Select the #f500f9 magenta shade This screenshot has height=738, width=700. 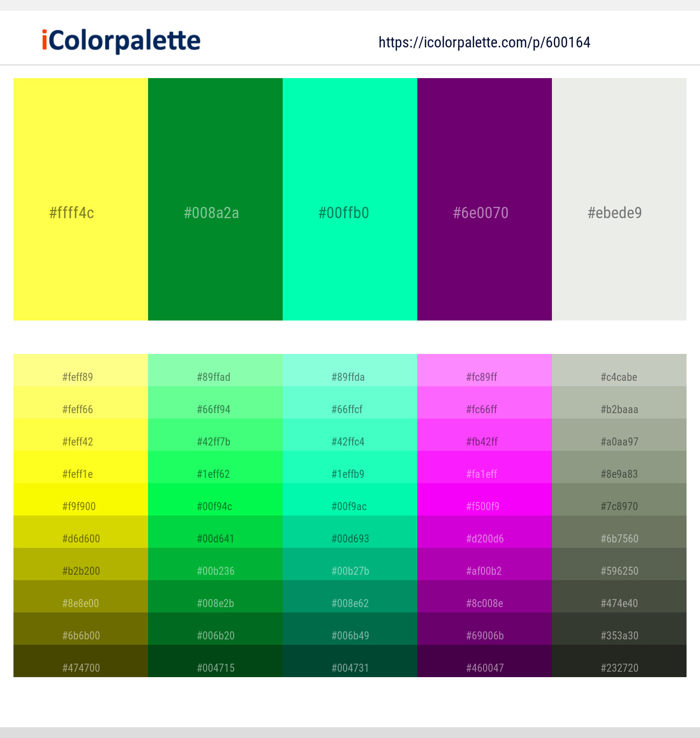coord(485,499)
